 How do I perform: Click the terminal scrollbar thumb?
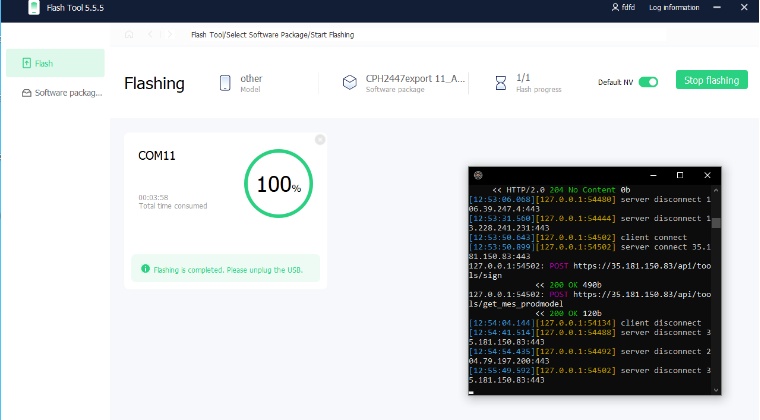point(716,222)
